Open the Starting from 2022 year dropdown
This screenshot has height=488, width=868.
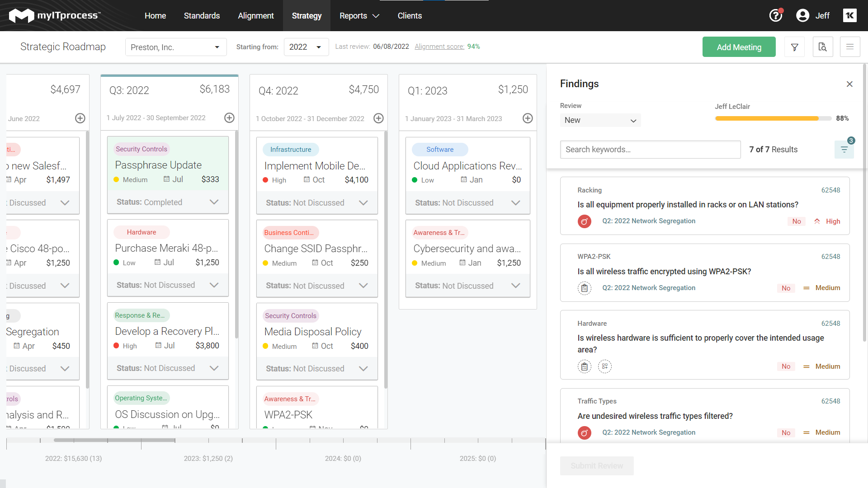pyautogui.click(x=306, y=47)
